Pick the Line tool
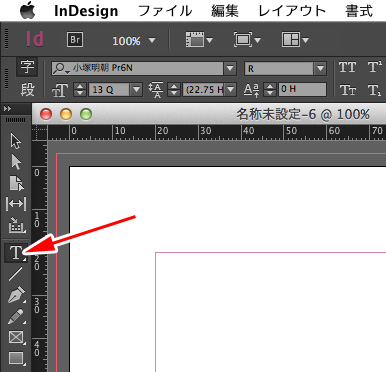386x372 pixels. [x=15, y=274]
